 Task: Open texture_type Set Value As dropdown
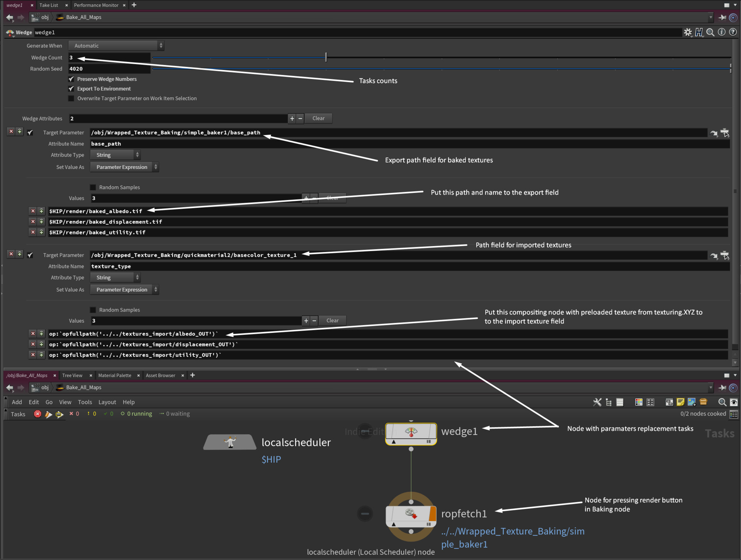[124, 290]
